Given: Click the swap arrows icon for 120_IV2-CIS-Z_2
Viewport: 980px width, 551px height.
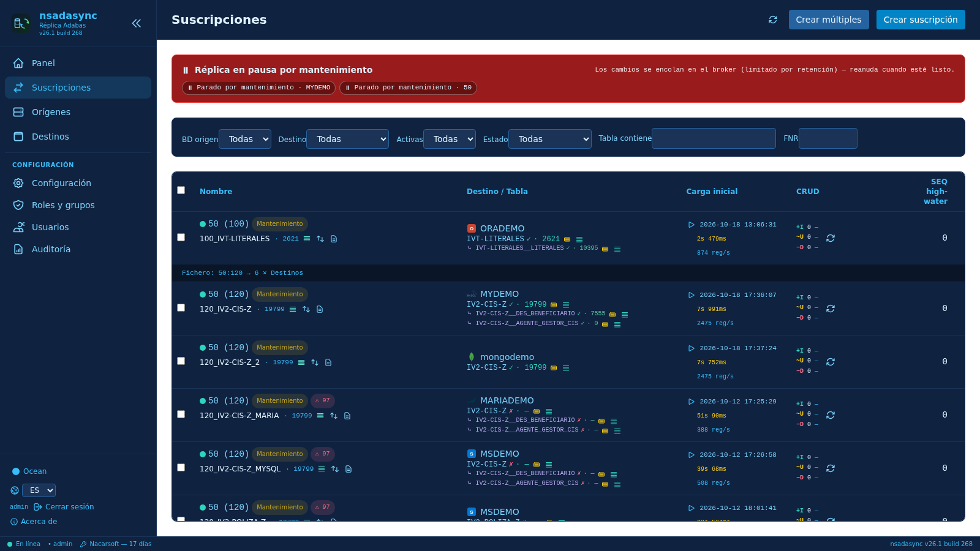Looking at the screenshot, I should tap(315, 362).
